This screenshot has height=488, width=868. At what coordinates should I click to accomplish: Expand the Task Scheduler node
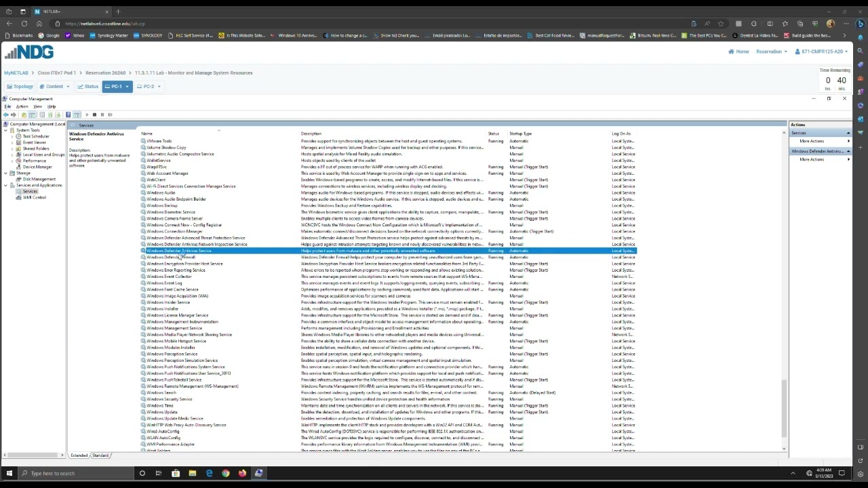[x=12, y=136]
